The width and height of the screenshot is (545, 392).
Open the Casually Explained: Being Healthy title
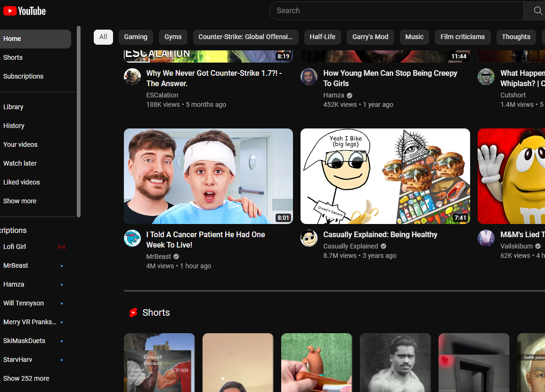(x=380, y=234)
